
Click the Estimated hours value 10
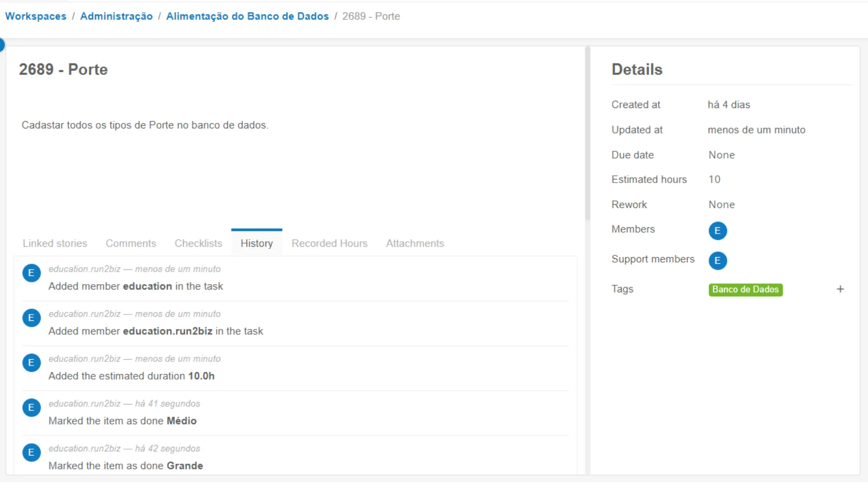714,179
